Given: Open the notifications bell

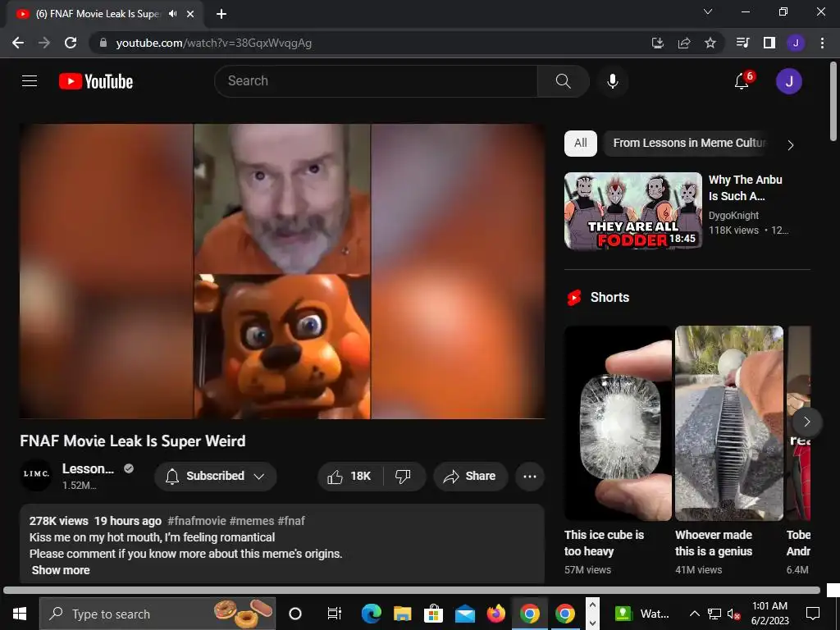Looking at the screenshot, I should tap(742, 81).
